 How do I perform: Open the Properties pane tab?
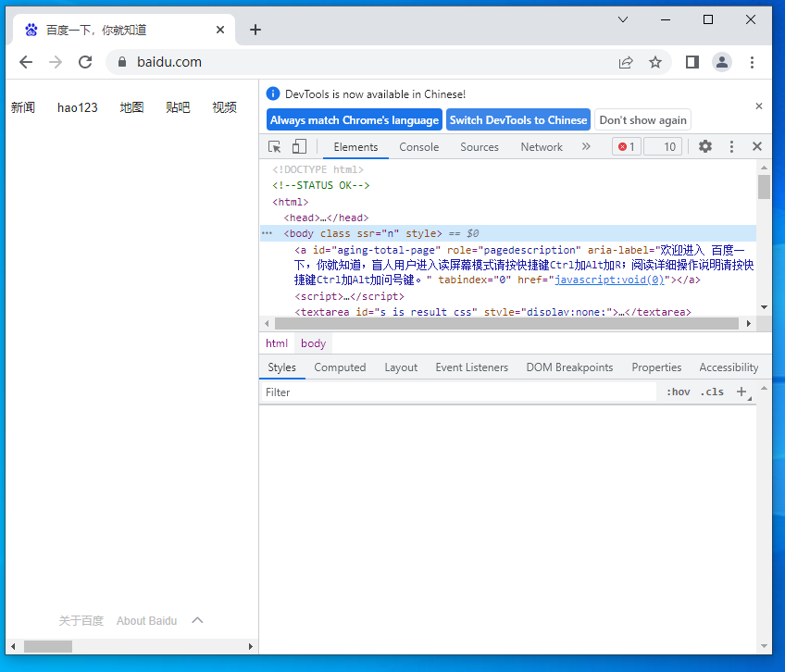(x=656, y=367)
